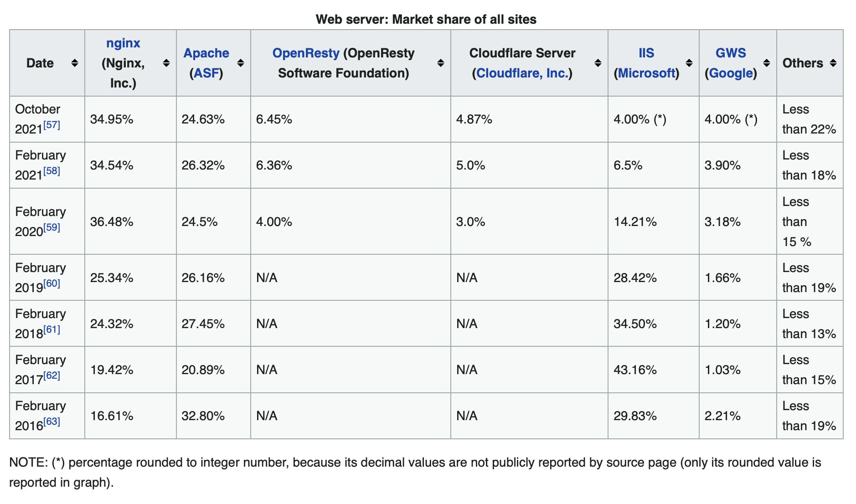
Task: Open the OpenResty header link
Action: 306,53
